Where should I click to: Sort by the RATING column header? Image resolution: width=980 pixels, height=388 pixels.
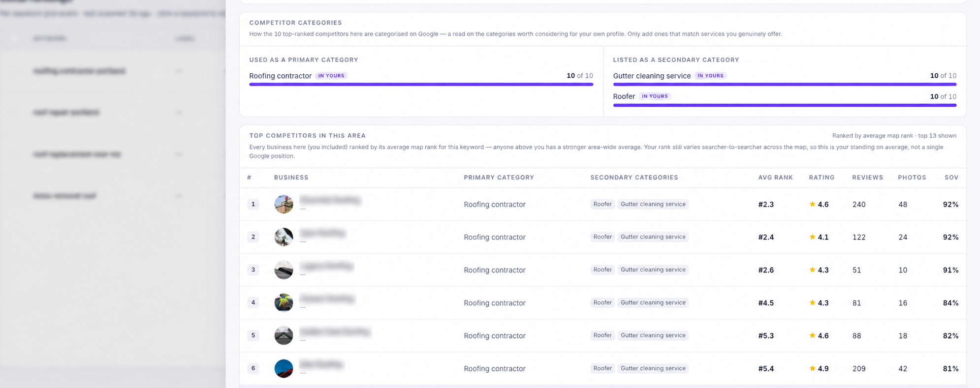pos(822,178)
